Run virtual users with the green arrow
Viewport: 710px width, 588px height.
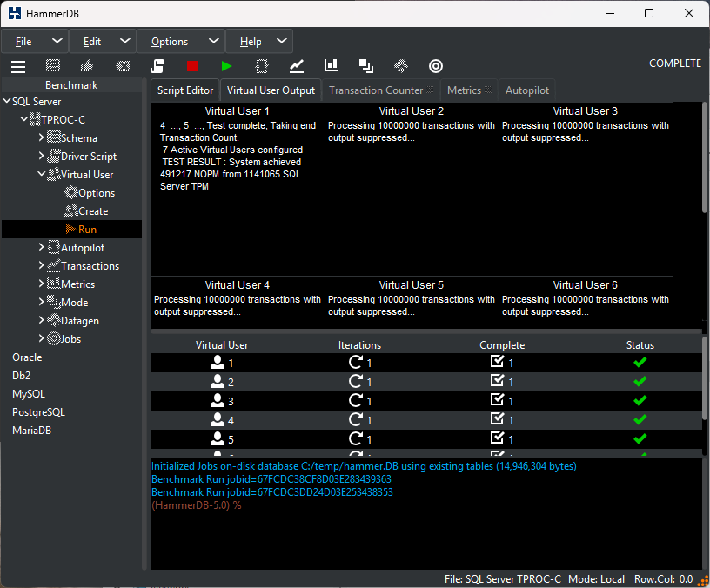click(226, 66)
